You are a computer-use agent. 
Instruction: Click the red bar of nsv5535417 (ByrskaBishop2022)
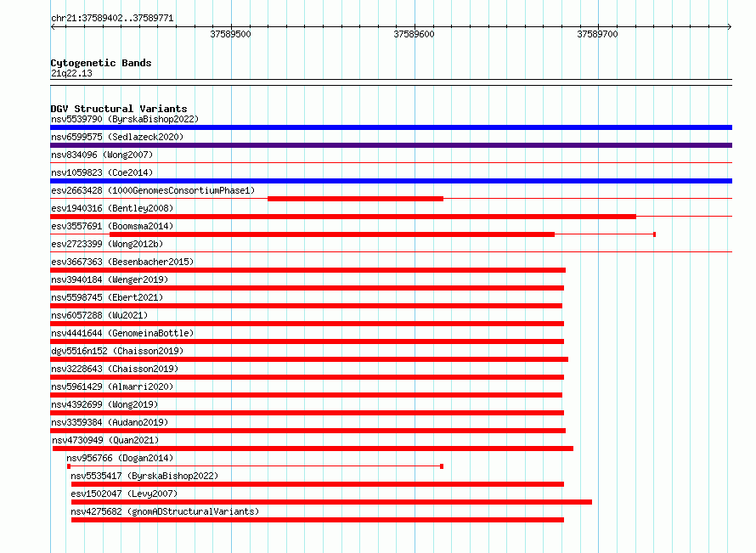(318, 484)
